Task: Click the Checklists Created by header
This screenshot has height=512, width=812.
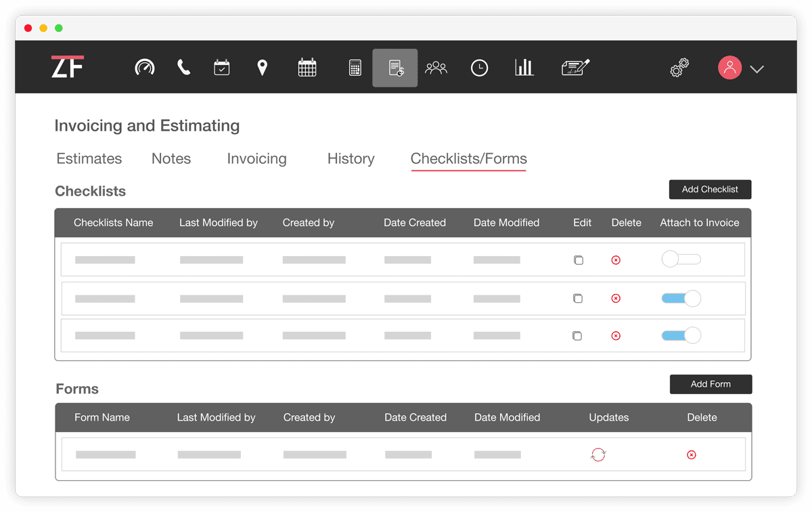Action: [x=309, y=222]
